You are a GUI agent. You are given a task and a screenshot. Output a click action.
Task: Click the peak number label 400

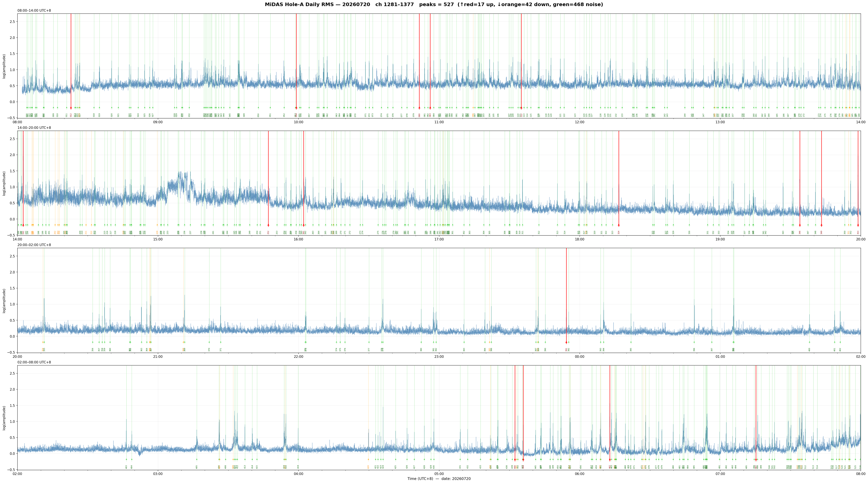pyautogui.click(x=809, y=349)
